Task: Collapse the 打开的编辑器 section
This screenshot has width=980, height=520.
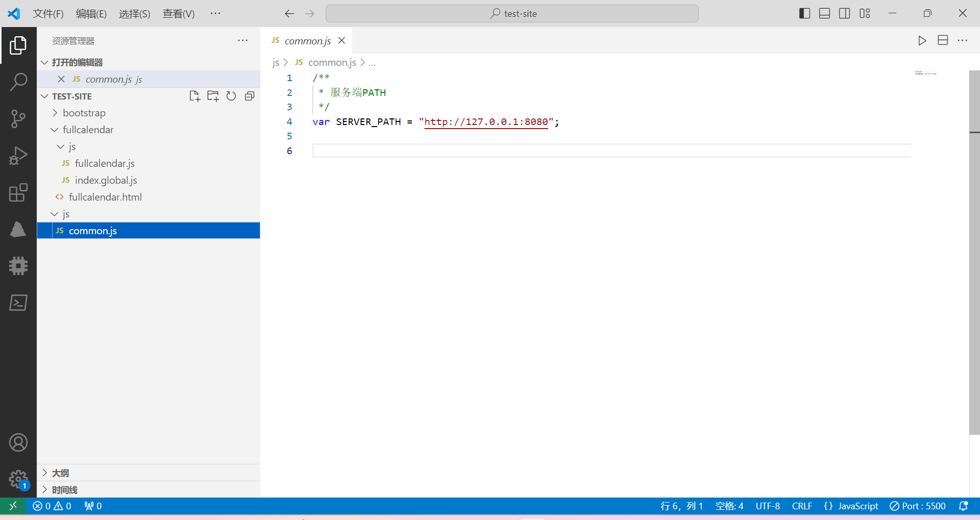Action: point(149,62)
